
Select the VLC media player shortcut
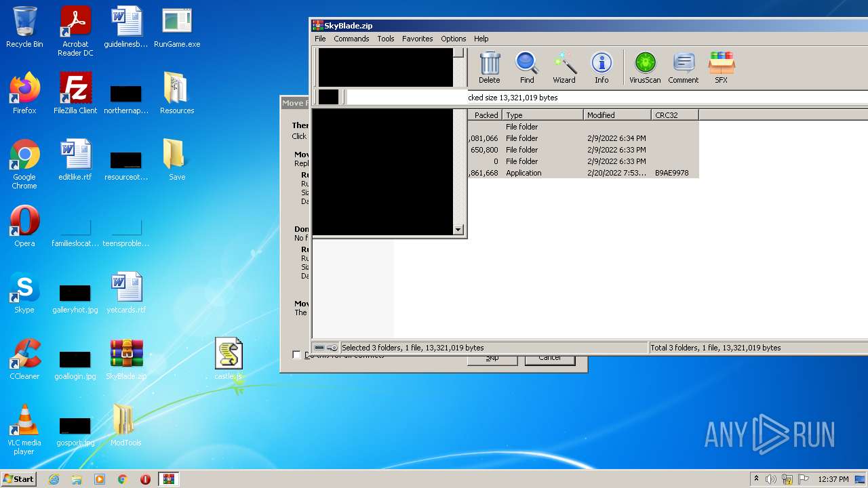coord(24,430)
